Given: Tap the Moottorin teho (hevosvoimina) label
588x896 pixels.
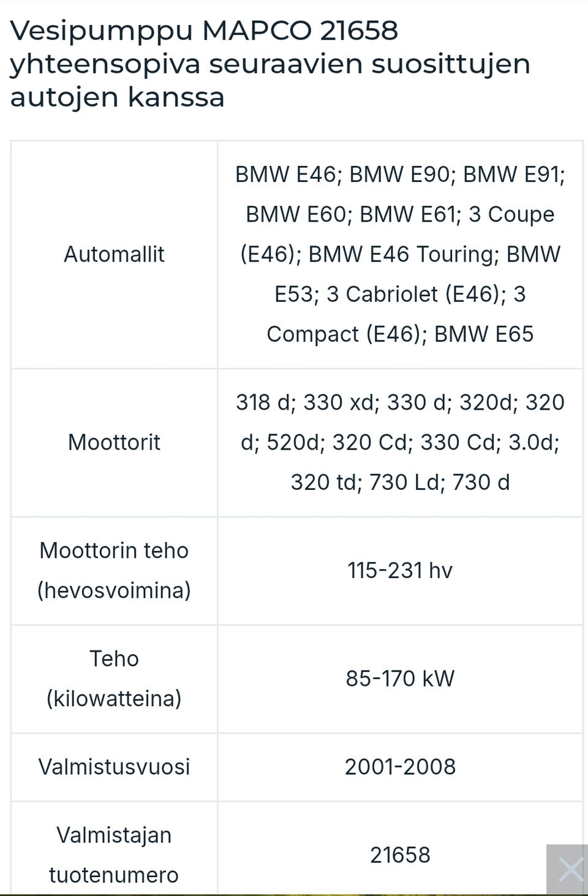Looking at the screenshot, I should 114,570.
